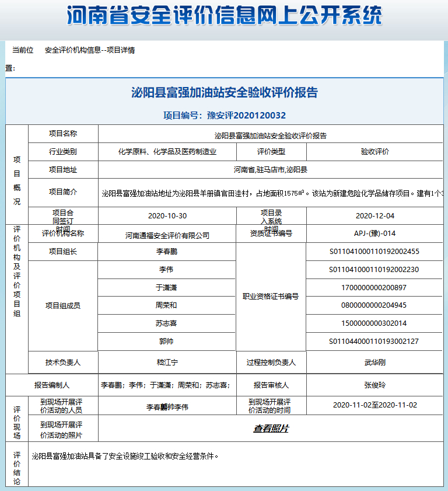
Task: Click the 过程控制负责人 label cell
Action: [271, 363]
